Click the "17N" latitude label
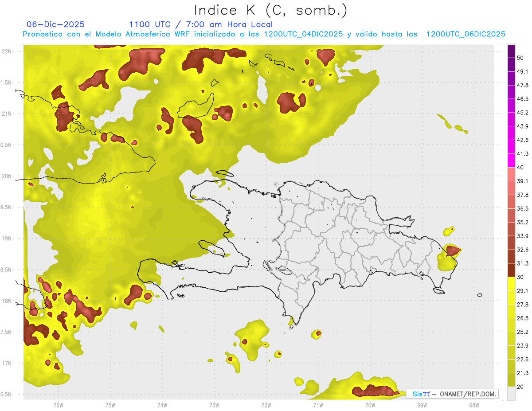This screenshot has height=411, width=532. [7, 363]
